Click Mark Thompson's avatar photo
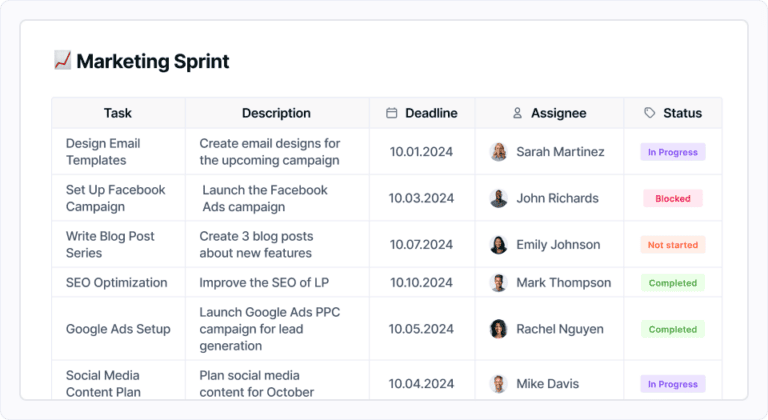This screenshot has height=420, width=768. (x=498, y=283)
